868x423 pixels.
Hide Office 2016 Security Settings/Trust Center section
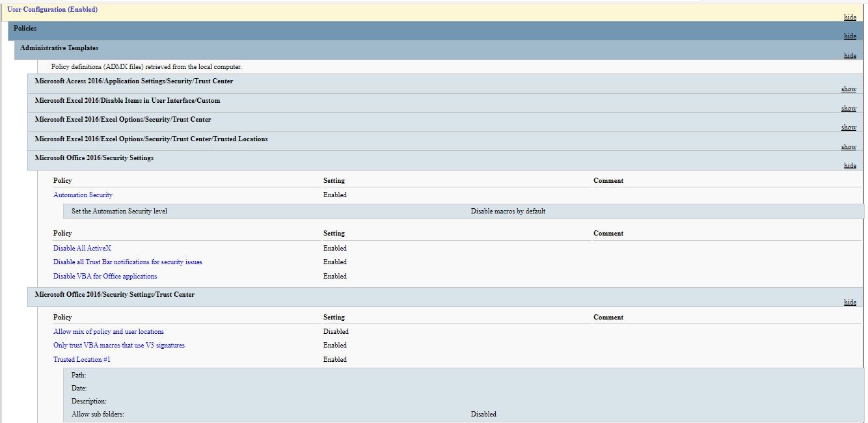(850, 303)
